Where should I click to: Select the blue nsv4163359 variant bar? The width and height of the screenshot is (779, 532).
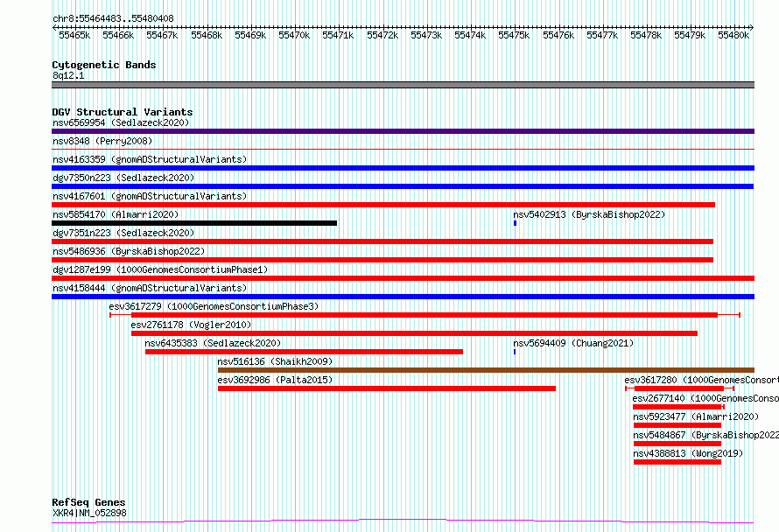pyautogui.click(x=403, y=168)
